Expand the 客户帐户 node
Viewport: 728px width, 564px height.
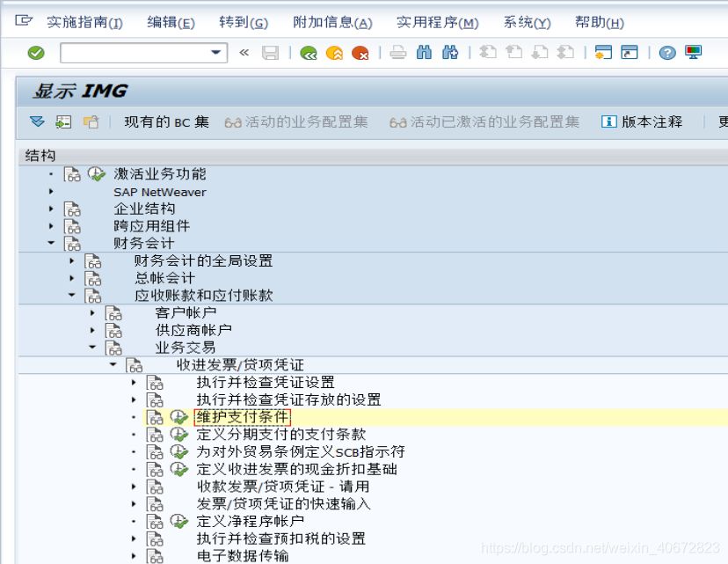point(92,312)
